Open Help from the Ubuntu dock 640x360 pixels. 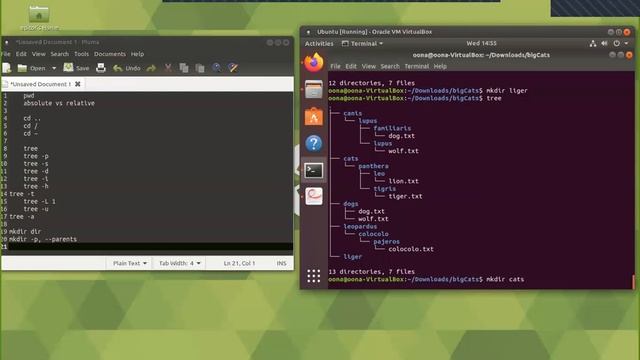(313, 143)
